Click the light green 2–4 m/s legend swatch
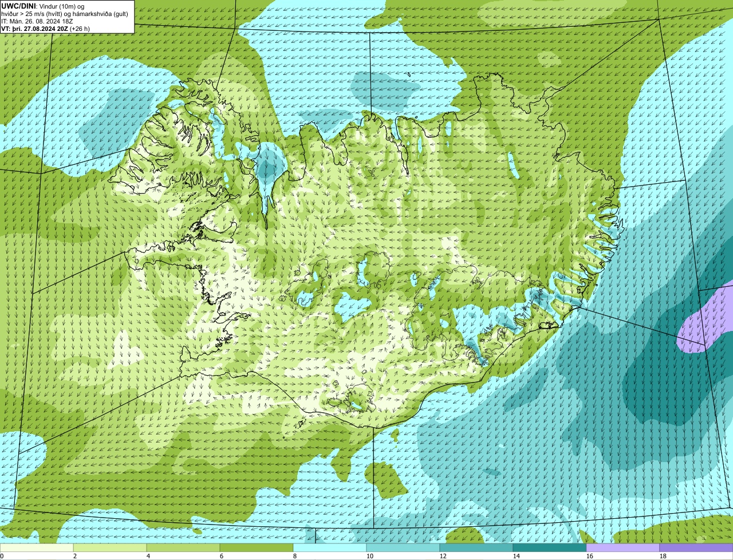This screenshot has height=560, width=733. click(110, 548)
